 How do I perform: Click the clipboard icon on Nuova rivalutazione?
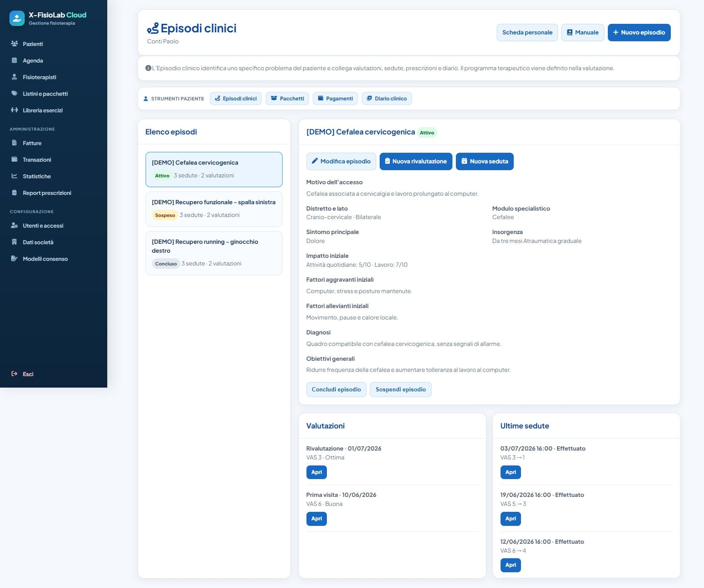(387, 161)
